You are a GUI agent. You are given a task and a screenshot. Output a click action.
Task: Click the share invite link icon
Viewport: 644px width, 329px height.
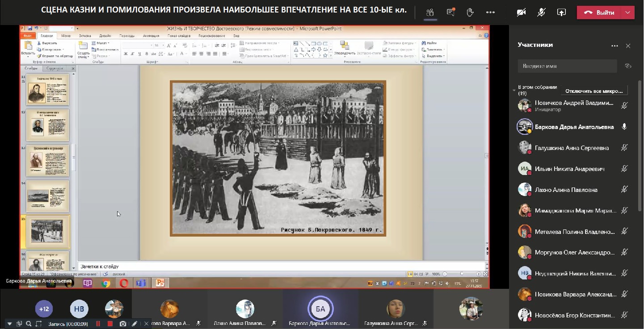coord(628,66)
